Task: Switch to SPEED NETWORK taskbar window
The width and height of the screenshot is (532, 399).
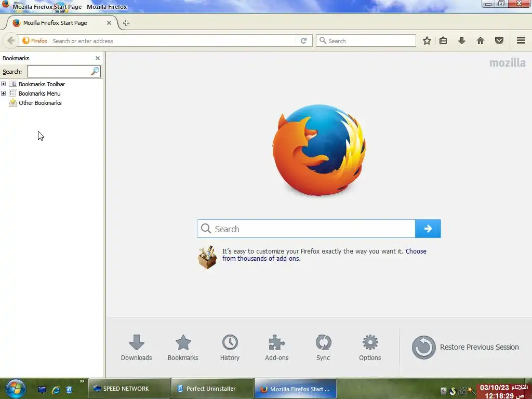Action: (129, 389)
